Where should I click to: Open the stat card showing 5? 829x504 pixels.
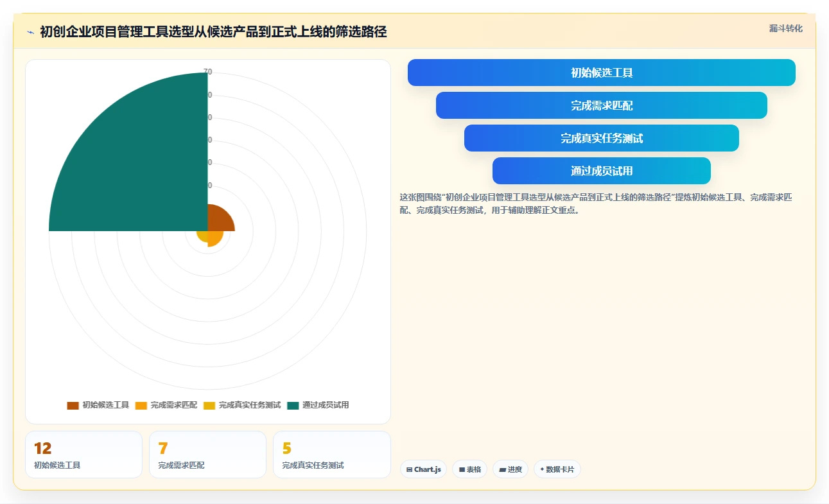(331, 455)
